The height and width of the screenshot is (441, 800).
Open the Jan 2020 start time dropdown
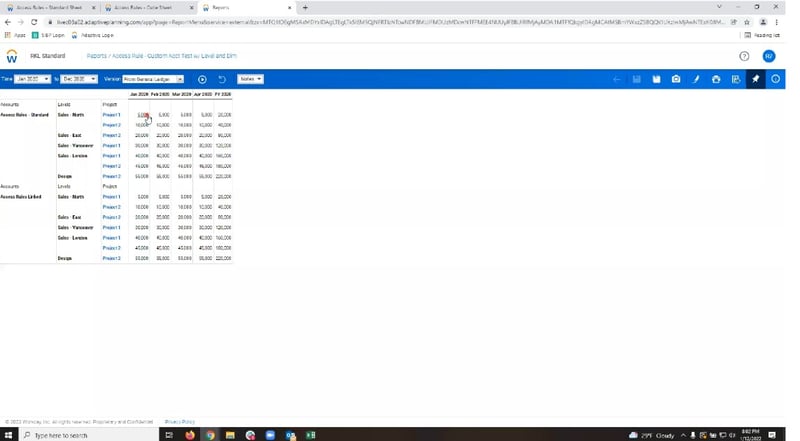click(33, 79)
